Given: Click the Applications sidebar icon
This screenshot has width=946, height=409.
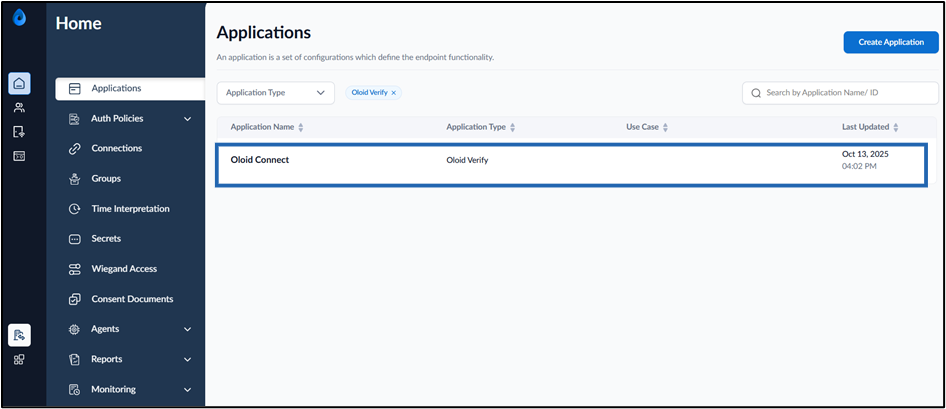Looking at the screenshot, I should (x=75, y=89).
